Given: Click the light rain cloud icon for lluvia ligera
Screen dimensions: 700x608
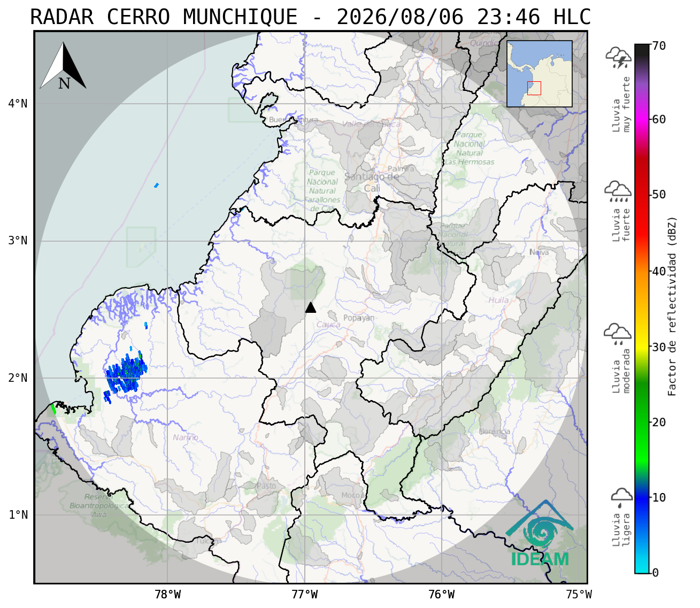Looking at the screenshot, I should tap(621, 497).
